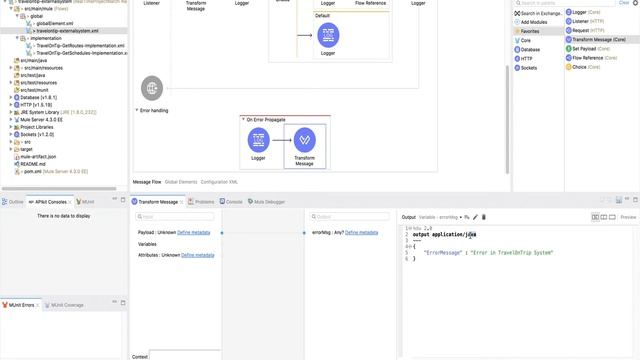Screen dimensions: 640x360
Task: Open the Outline tab
Action: (13, 202)
